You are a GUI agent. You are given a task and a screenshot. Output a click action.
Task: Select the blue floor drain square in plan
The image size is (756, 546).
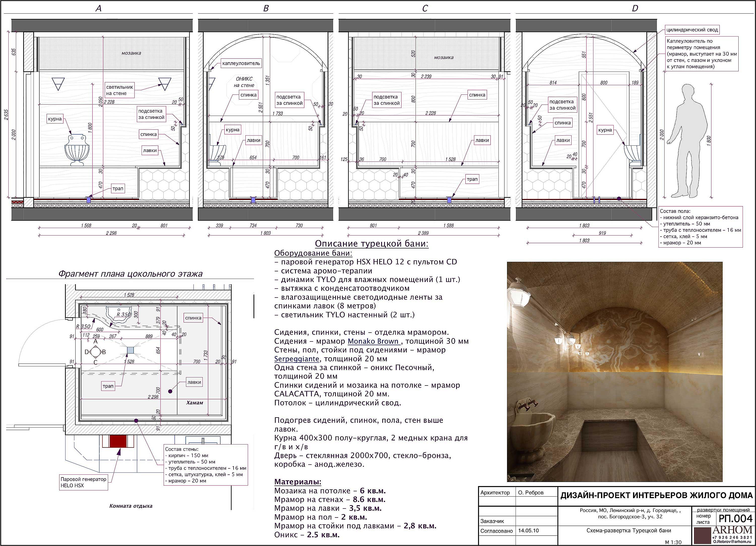click(130, 350)
